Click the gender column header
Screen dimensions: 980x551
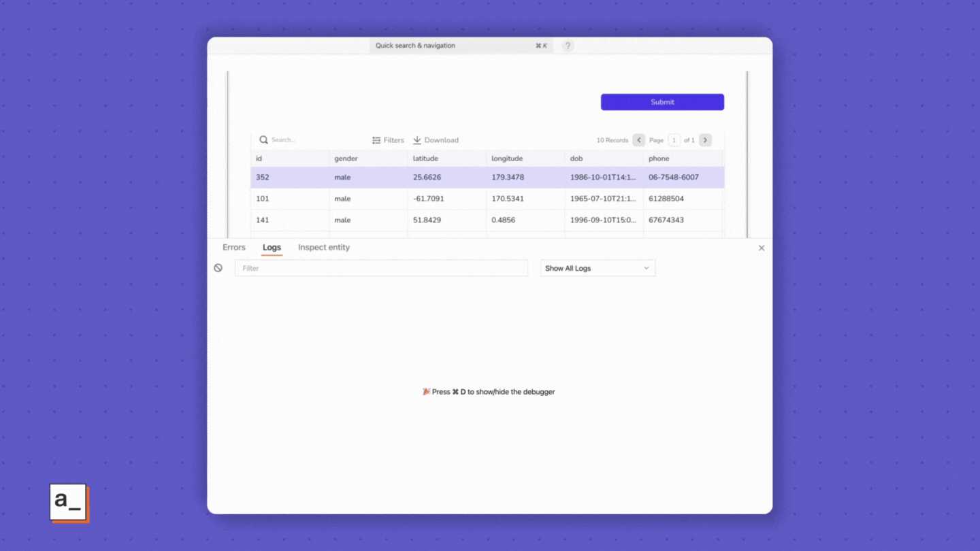[x=368, y=158]
